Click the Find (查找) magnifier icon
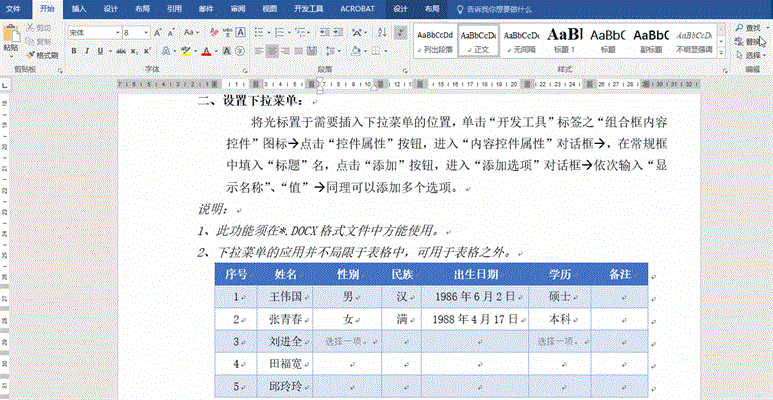This screenshot has height=400, width=773. click(x=738, y=28)
